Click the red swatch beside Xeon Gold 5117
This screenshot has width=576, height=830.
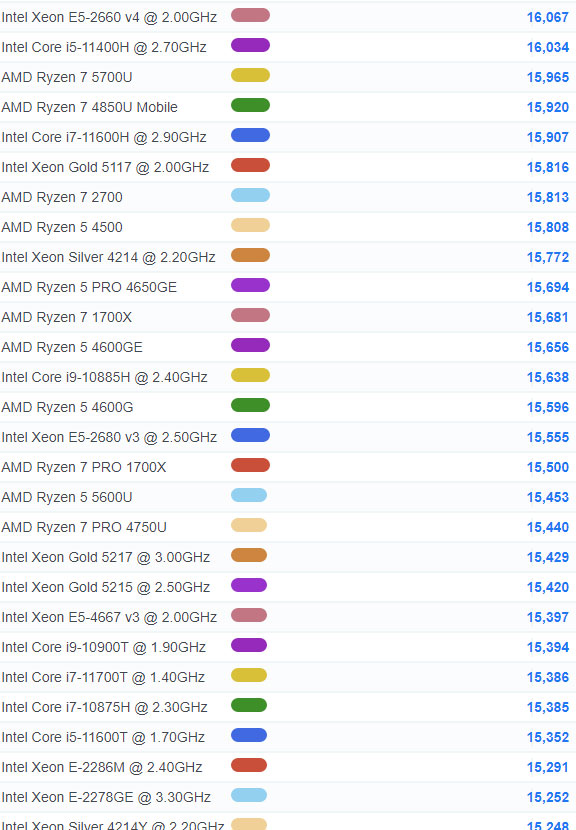coord(250,165)
